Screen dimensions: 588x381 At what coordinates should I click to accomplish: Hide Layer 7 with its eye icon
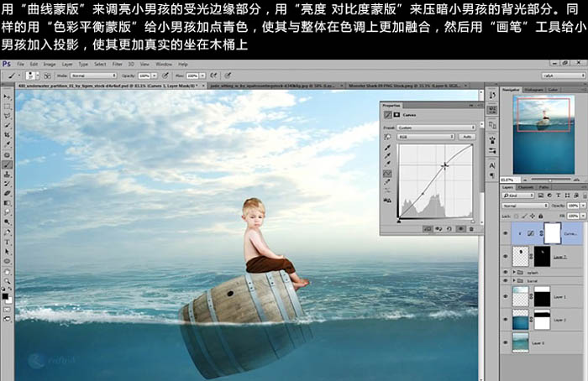pos(506,257)
